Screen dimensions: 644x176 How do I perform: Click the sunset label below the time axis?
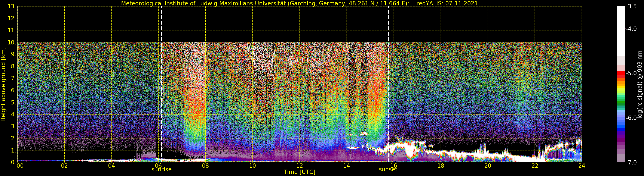coord(388,170)
